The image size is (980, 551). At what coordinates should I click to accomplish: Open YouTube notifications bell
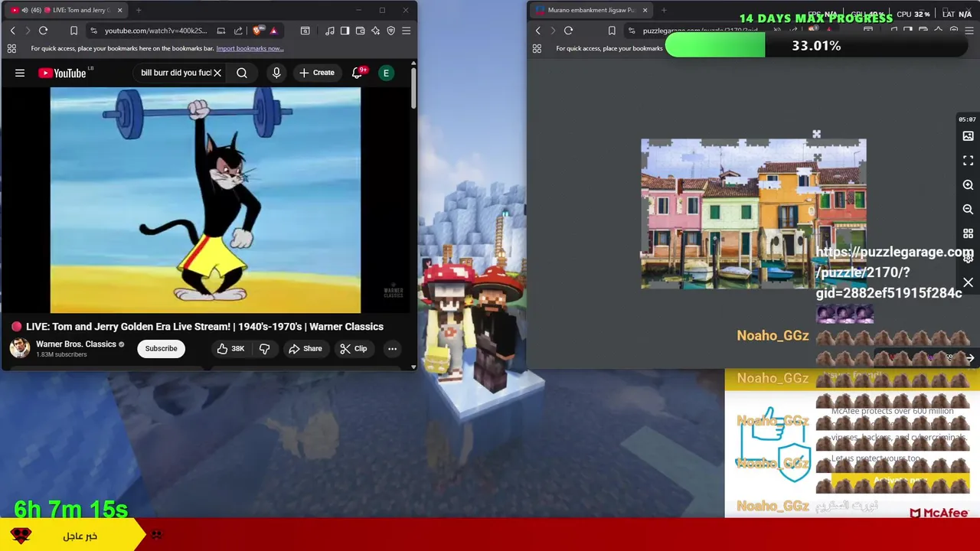pos(357,73)
